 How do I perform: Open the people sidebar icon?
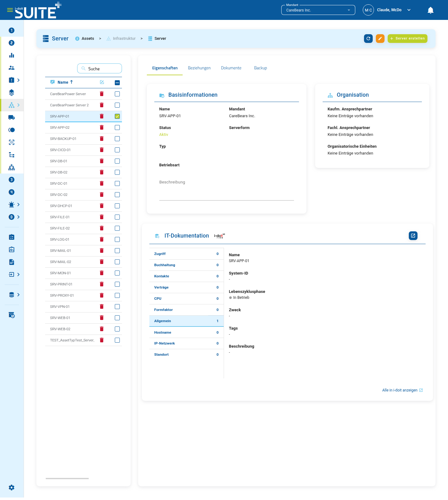pos(12,68)
